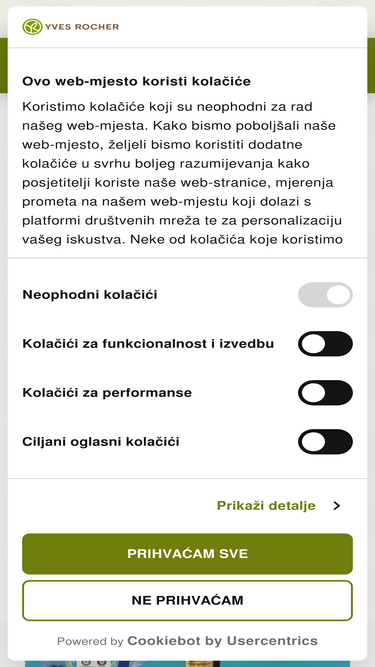Enable Kolačići za funkcionalnost i izvedbu switch
Screen dimensions: 375x667
pyautogui.click(x=325, y=344)
